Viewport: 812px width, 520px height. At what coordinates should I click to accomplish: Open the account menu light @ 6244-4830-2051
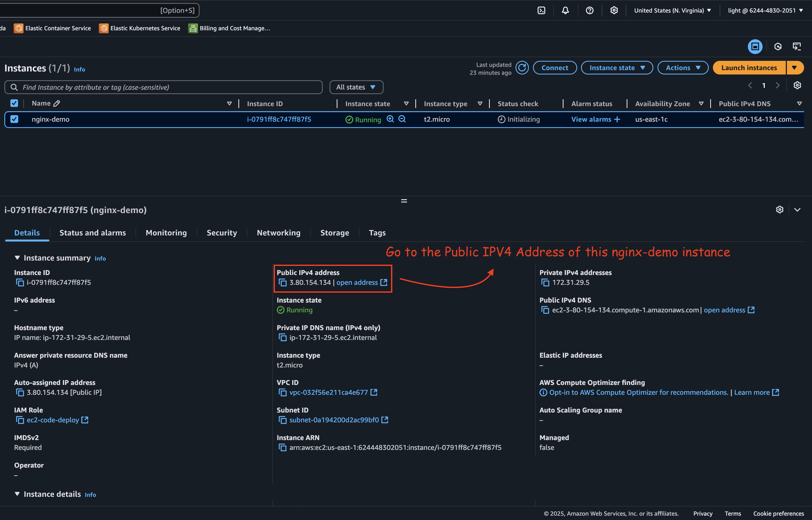pos(765,10)
